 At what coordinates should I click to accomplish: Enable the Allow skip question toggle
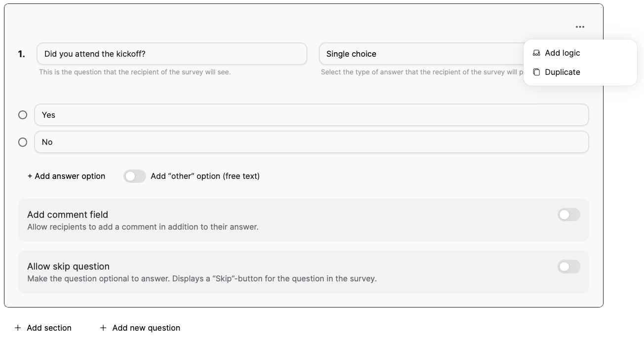click(568, 267)
